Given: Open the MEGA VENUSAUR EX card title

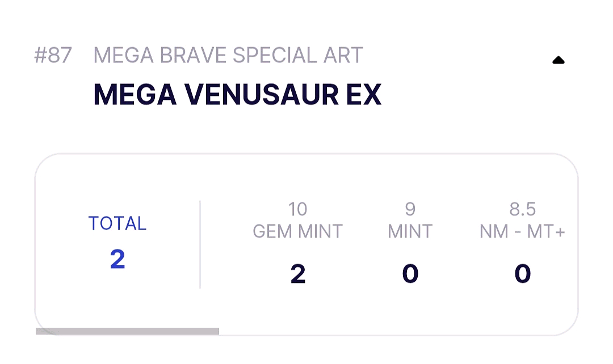Looking at the screenshot, I should pyautogui.click(x=237, y=95).
